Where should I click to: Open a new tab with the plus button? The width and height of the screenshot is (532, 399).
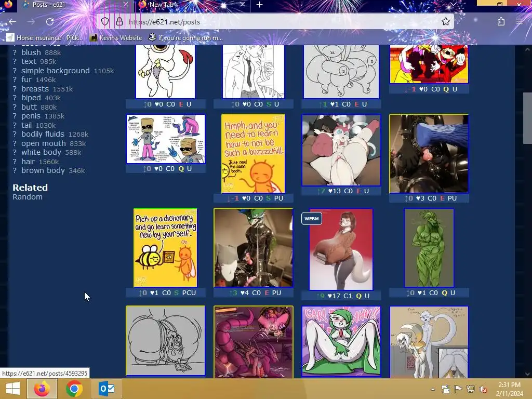[x=260, y=5]
